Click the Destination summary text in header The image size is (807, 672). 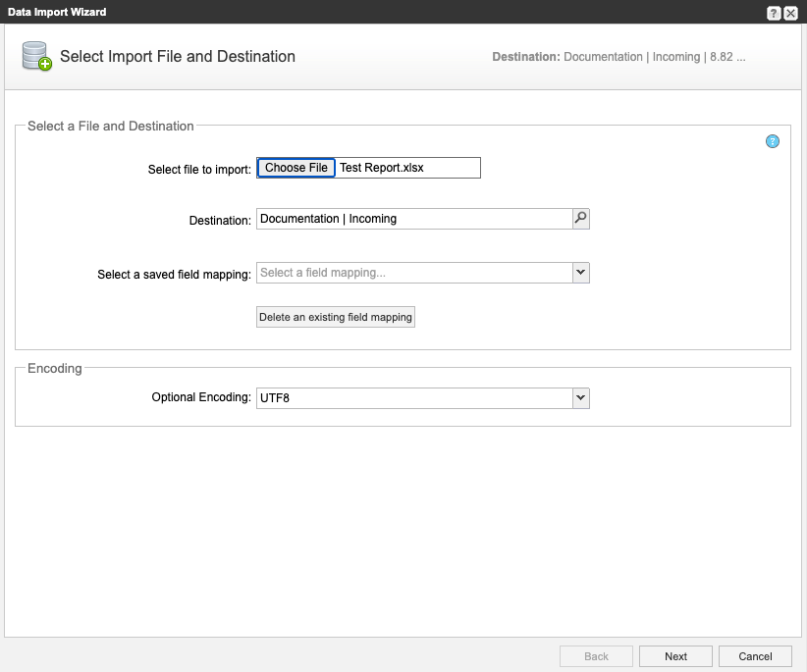(x=619, y=57)
